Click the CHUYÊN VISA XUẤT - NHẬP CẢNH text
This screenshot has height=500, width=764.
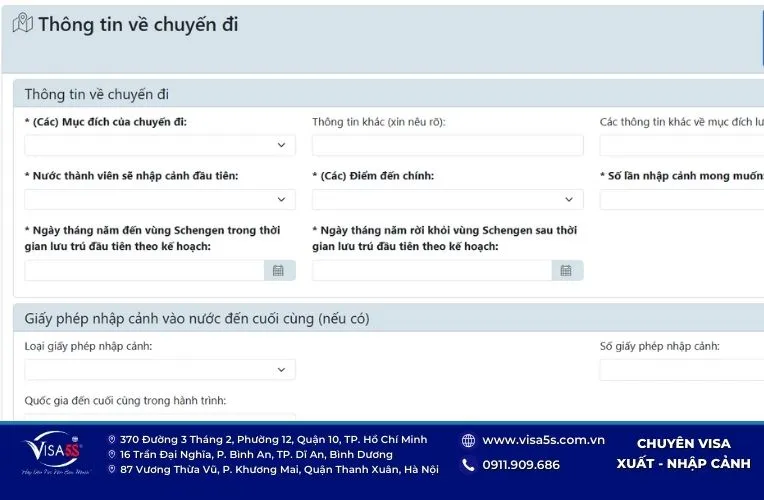pos(684,453)
